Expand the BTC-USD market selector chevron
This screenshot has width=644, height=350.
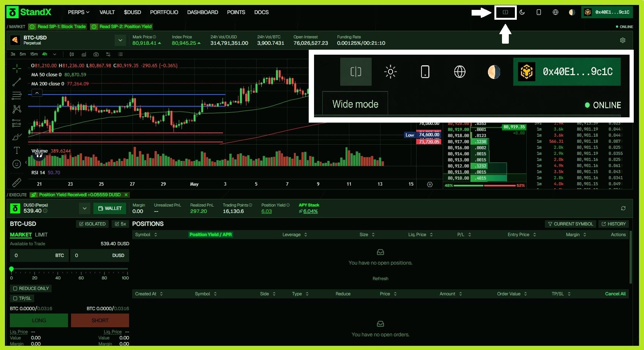[x=120, y=40]
